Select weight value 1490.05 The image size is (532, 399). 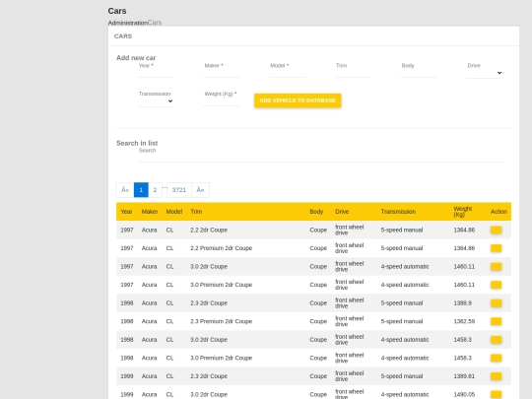click(x=464, y=395)
